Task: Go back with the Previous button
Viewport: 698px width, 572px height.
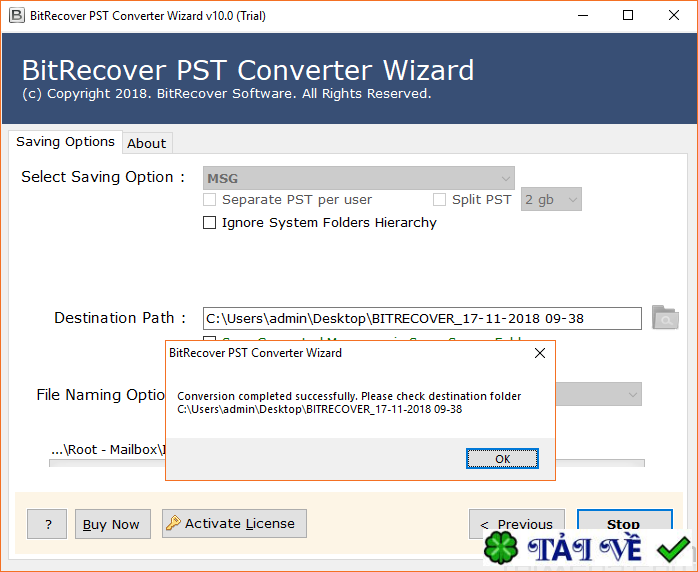Action: click(516, 524)
